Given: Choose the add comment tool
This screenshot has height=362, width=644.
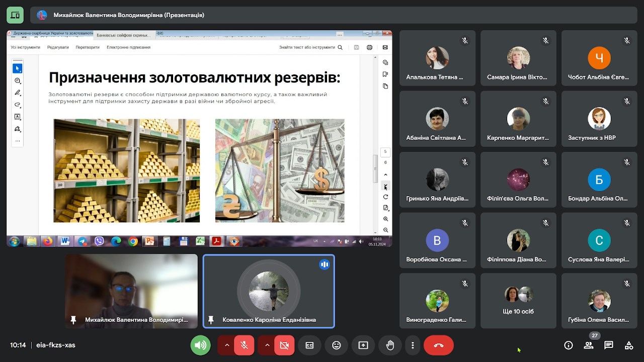Looking at the screenshot, I should point(18,80).
